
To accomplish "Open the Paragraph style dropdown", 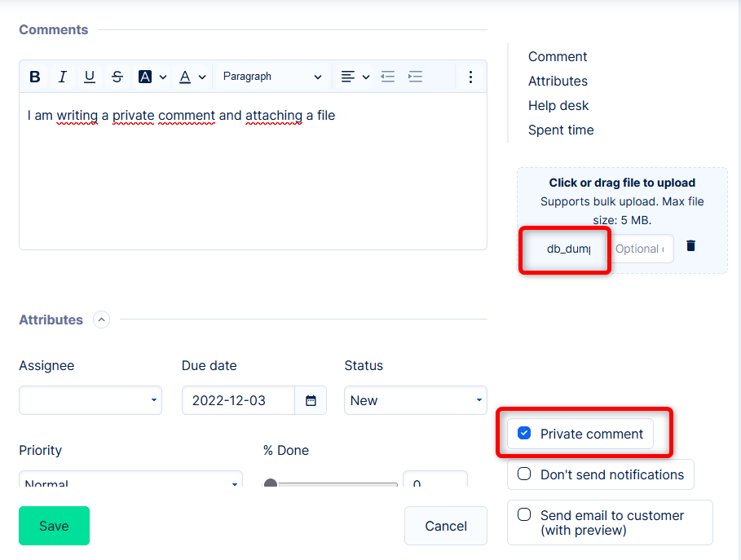I will point(272,77).
